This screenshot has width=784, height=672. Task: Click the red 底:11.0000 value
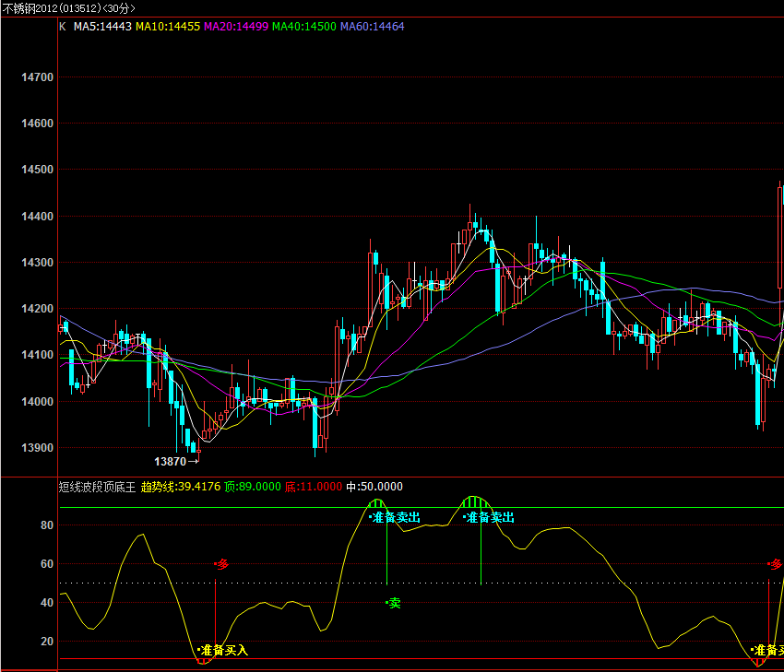[314, 487]
